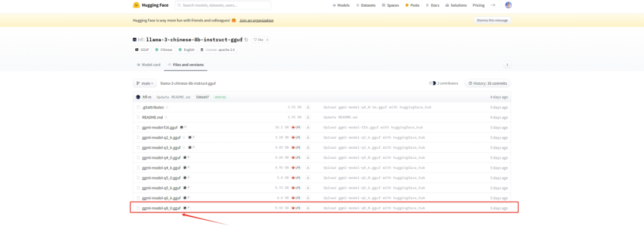Viewport: 644px width, 249px height.
Task: Like the llama-3-chinese-8b-instruct-gguf model
Action: (258, 39)
